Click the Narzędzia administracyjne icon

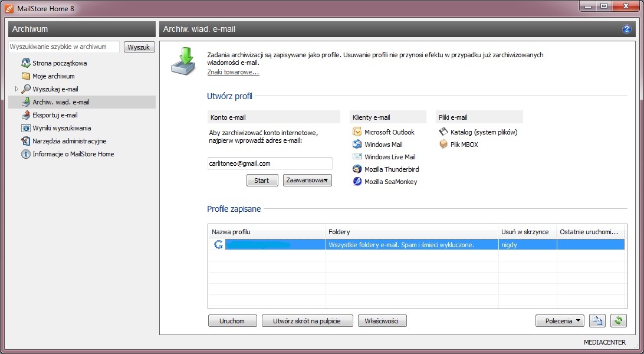(x=26, y=141)
